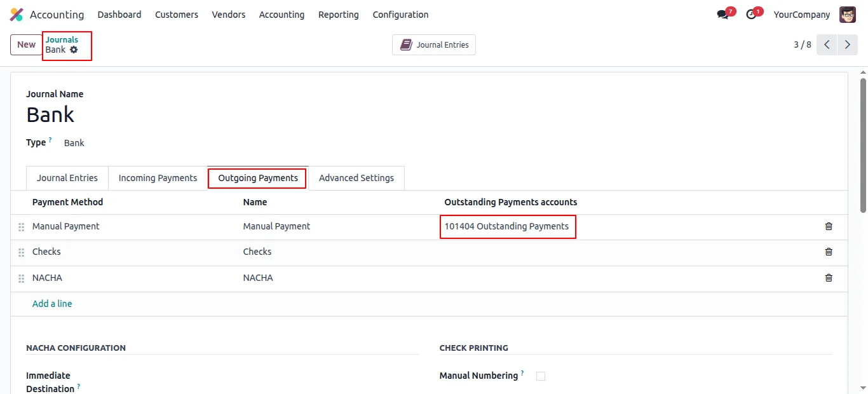Go back to Journals breadcrumb
The height and width of the screenshot is (394, 868).
[x=62, y=39]
